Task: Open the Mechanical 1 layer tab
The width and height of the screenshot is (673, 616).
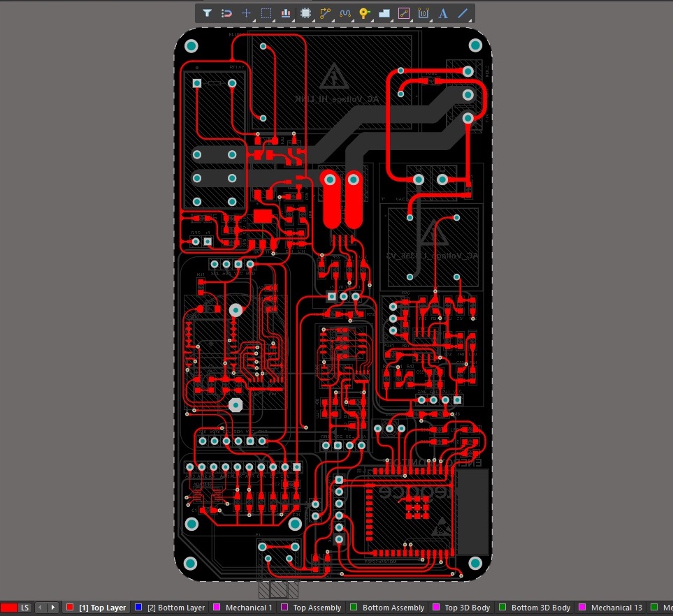Action: 249,608
